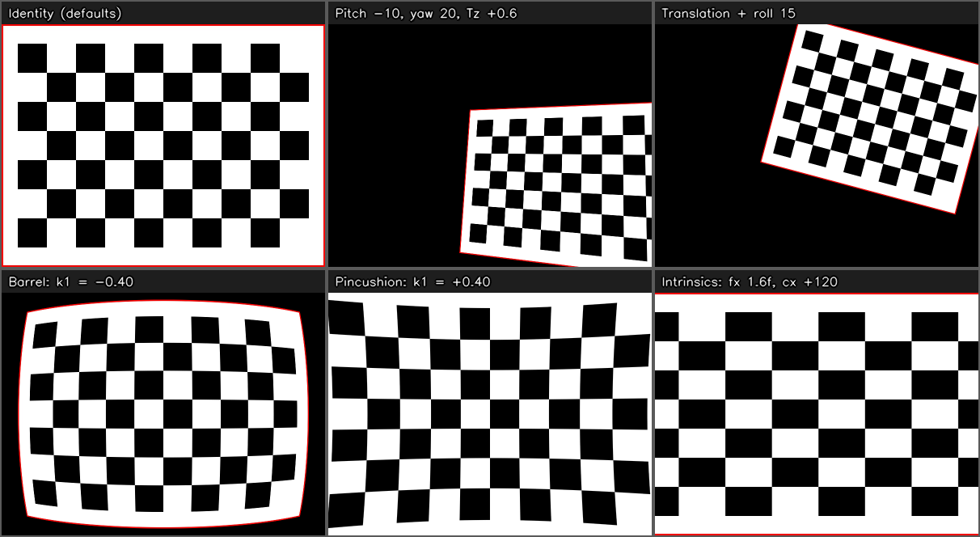The image size is (980, 537).
Task: Select the Barrel k1 = −0.40 distorted checkerboard
Action: 163,414
